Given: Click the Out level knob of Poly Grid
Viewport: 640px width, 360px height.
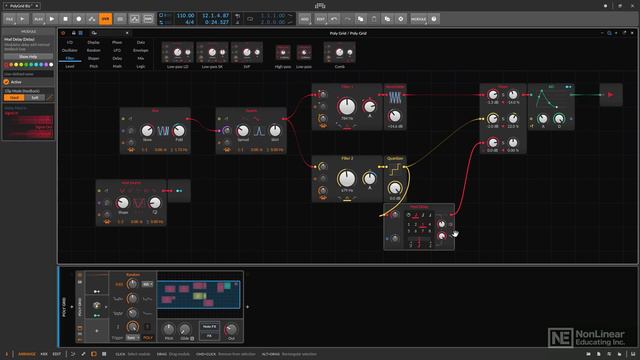Looking at the screenshot, I should (231, 329).
